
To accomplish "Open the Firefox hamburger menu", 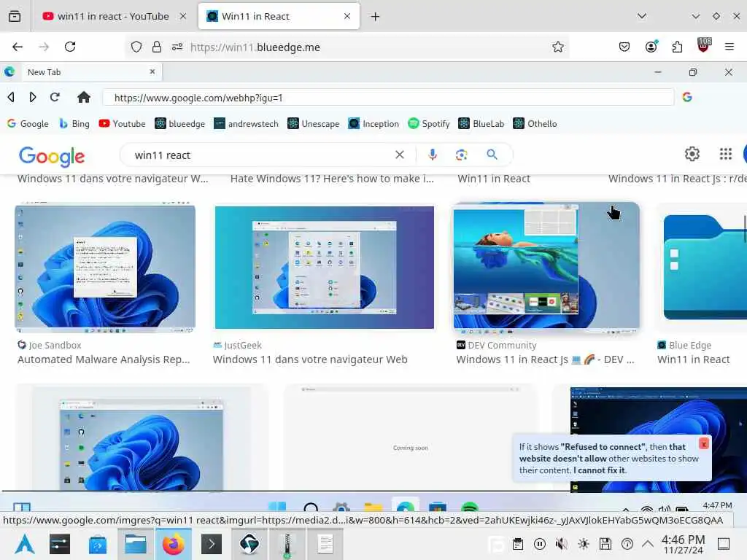I will 729,47.
